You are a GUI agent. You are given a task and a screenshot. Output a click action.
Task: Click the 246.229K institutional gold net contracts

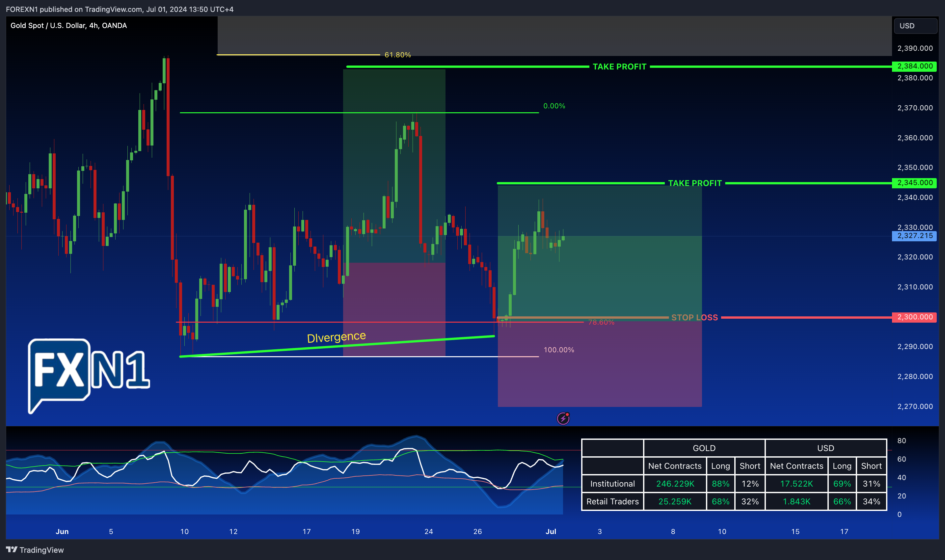click(675, 484)
